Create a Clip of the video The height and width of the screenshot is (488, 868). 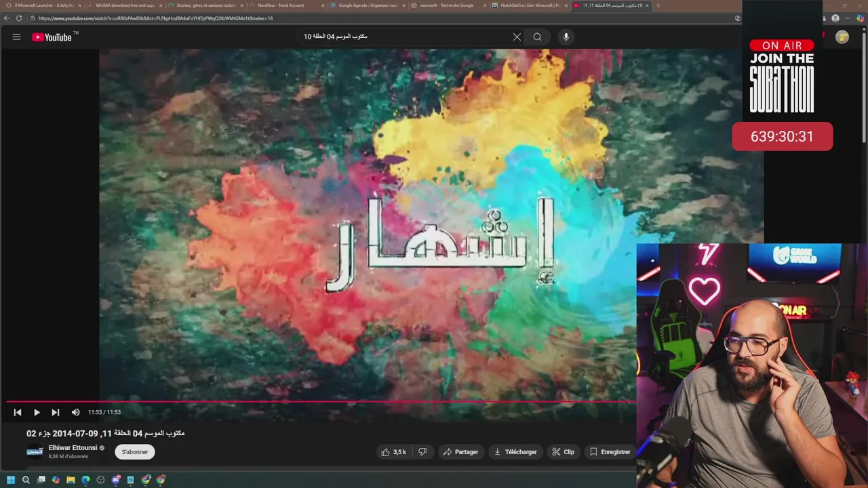pyautogui.click(x=563, y=452)
